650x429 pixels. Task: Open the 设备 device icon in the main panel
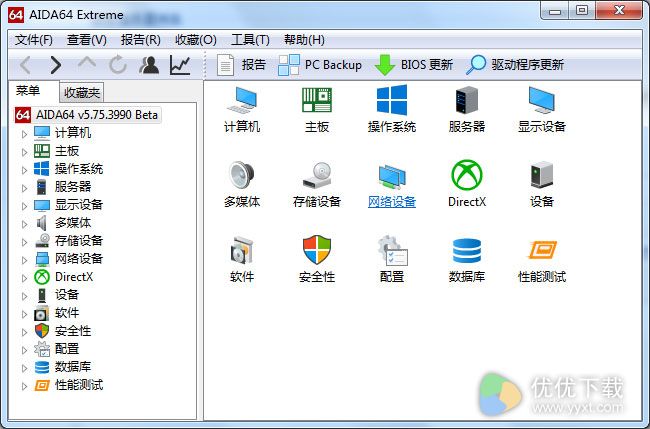[x=542, y=175]
